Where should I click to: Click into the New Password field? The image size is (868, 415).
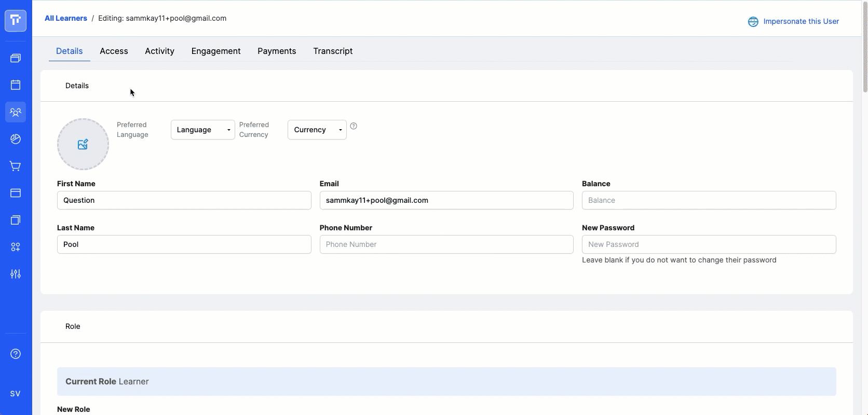(x=709, y=244)
